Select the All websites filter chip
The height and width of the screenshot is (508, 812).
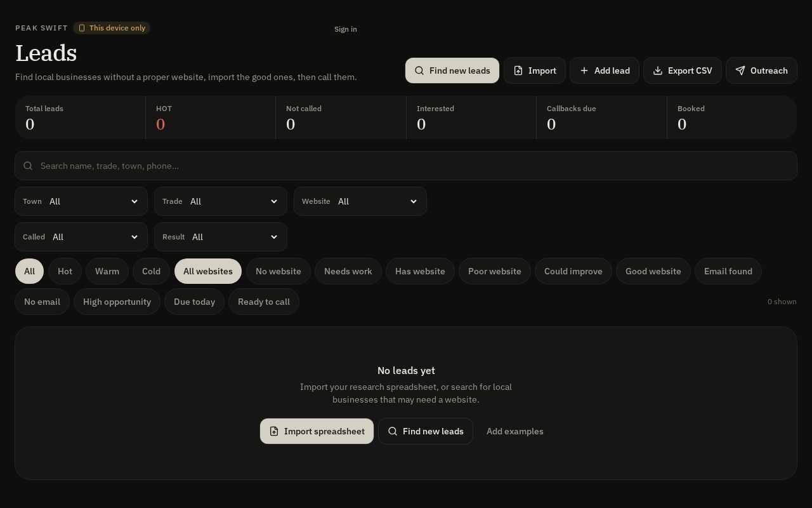click(208, 271)
